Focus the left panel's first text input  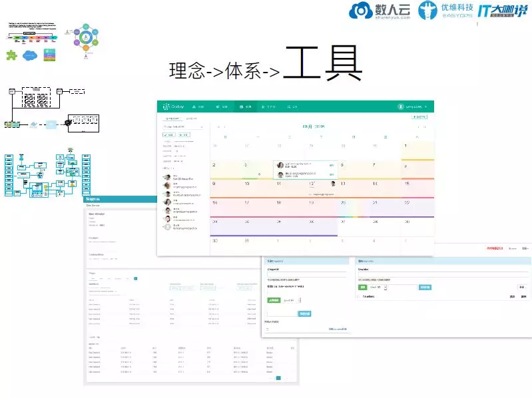[x=307, y=274]
